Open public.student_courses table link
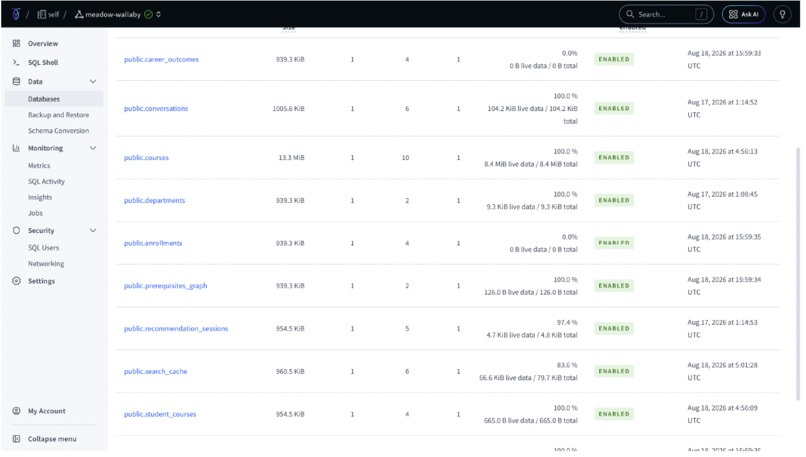 [x=160, y=414]
